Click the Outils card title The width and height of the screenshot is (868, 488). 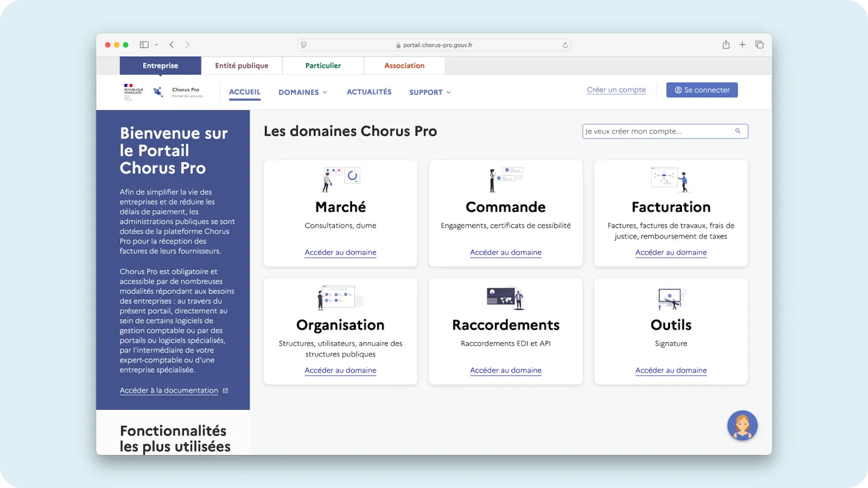pos(671,325)
